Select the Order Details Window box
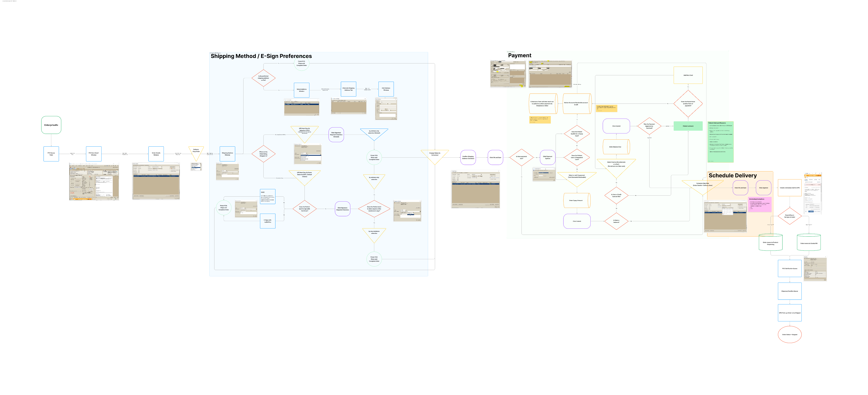The height and width of the screenshot is (395, 868). (x=156, y=154)
